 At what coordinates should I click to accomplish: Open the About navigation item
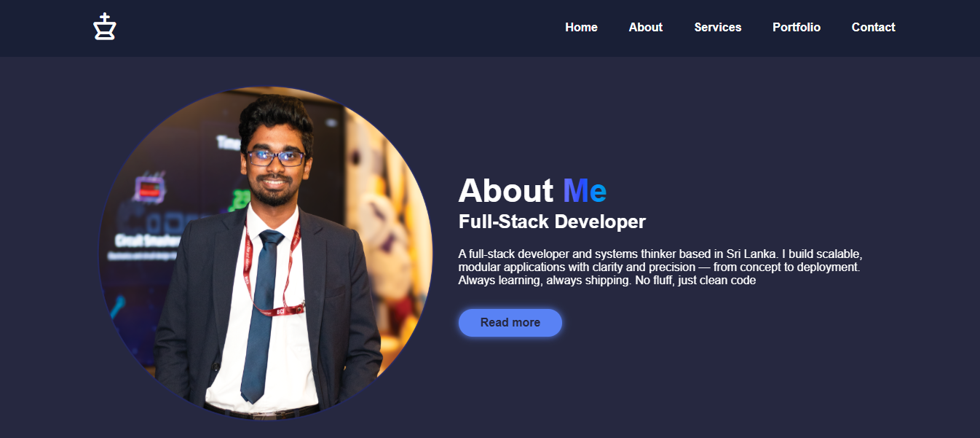[x=646, y=27]
